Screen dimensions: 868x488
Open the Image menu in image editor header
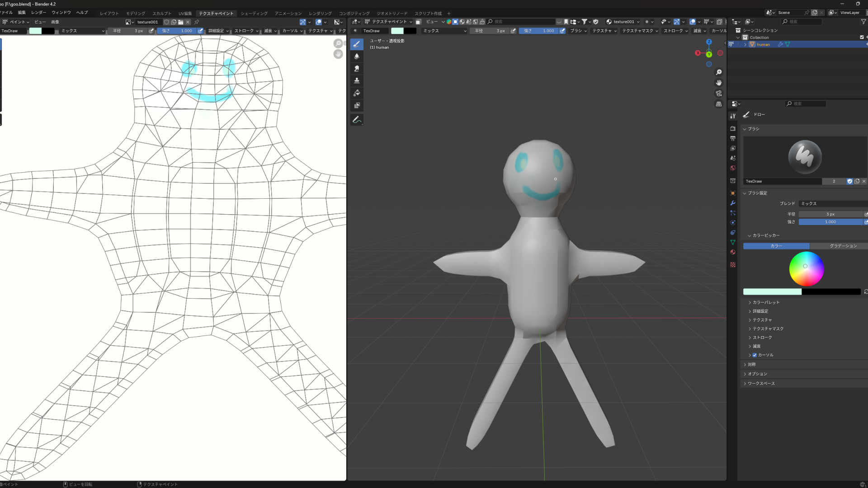click(x=55, y=22)
